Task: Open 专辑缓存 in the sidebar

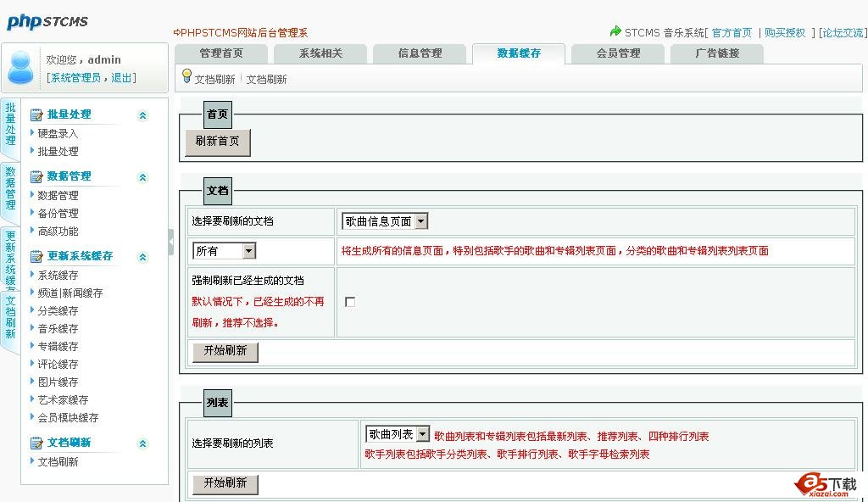Action: pos(58,346)
